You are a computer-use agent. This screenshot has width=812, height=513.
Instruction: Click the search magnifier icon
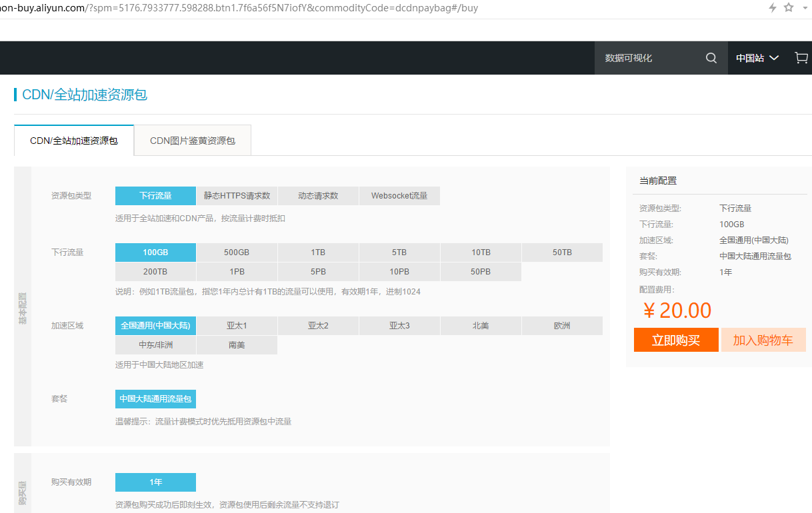tap(711, 58)
